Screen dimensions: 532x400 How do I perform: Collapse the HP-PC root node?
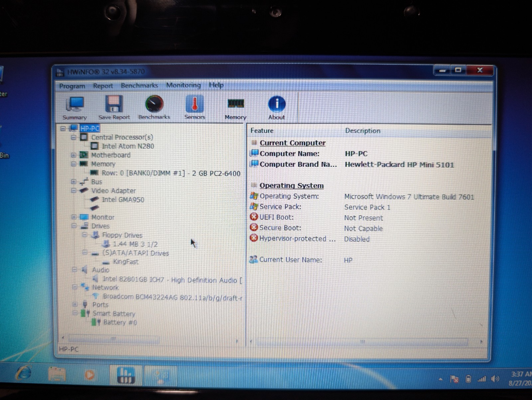(63, 129)
